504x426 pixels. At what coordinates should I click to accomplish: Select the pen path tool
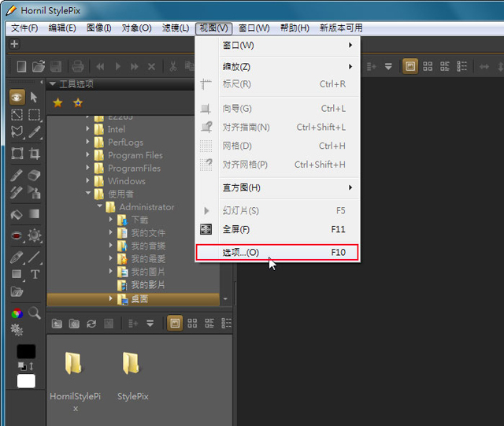coord(17,257)
